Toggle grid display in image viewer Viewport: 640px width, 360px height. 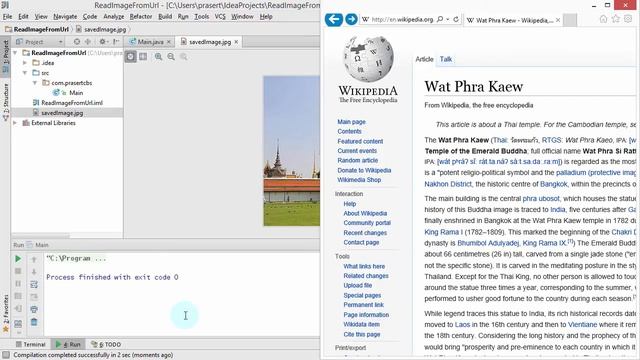tap(143, 57)
